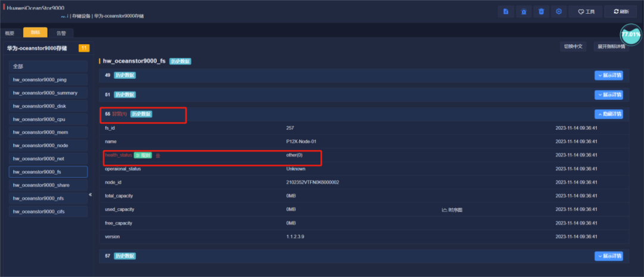Viewport: 644px width, 277px height.
Task: Click the fs_id value 257
Action: pos(290,128)
